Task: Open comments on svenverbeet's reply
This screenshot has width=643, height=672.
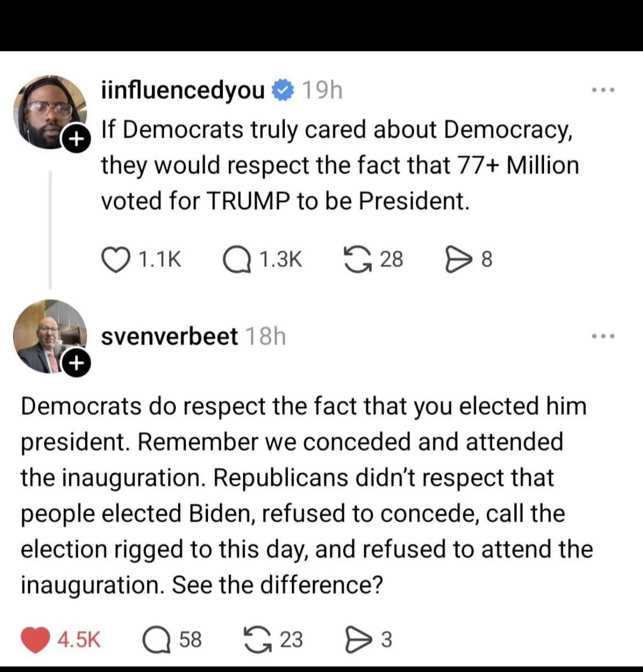Action: pyautogui.click(x=156, y=640)
